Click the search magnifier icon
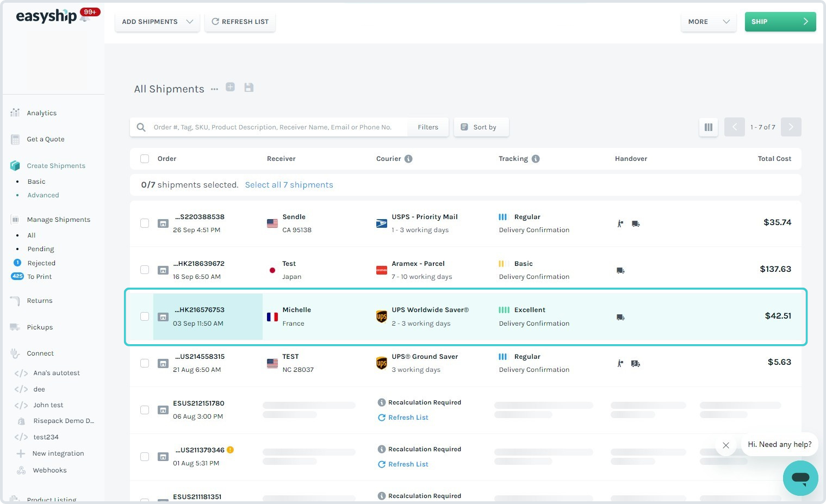The width and height of the screenshot is (826, 504). click(141, 127)
